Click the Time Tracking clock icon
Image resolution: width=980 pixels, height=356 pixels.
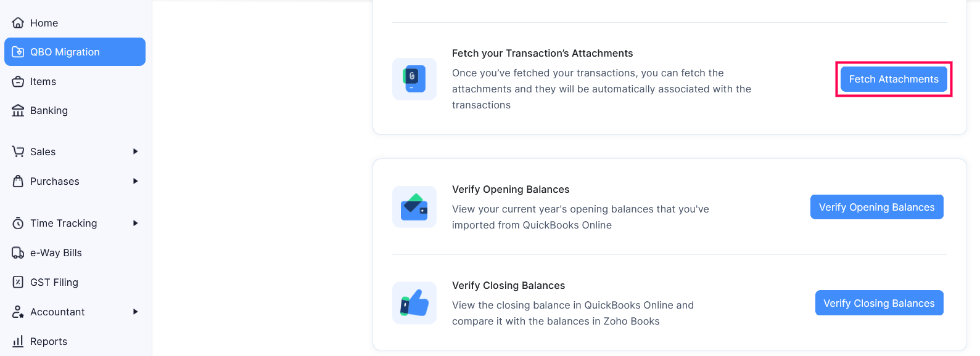[x=19, y=223]
